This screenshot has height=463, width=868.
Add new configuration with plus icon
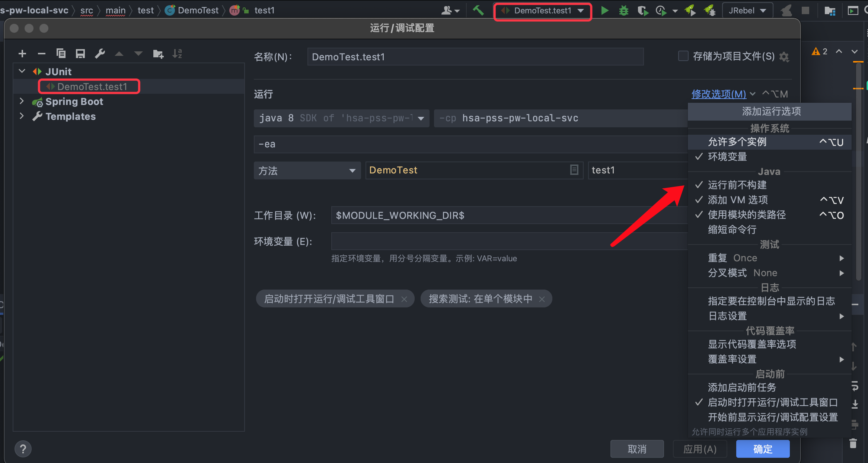[22, 54]
